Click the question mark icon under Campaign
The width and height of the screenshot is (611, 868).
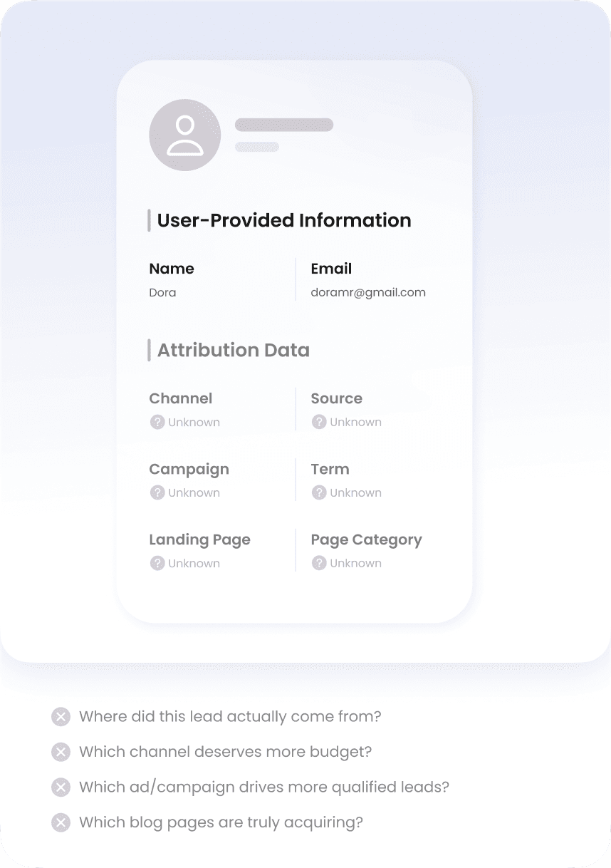157,492
